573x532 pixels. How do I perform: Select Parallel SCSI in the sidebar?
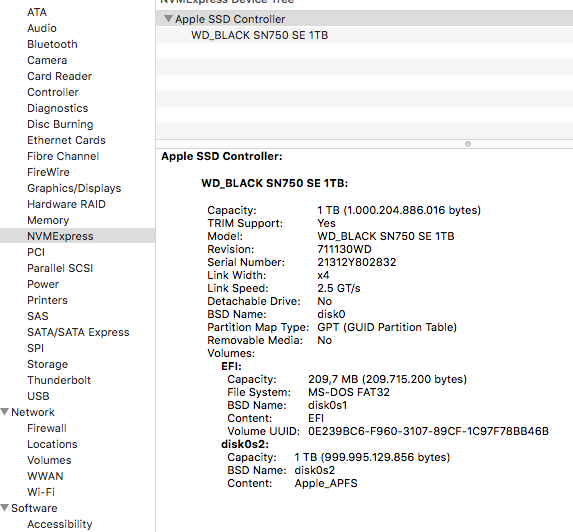pos(60,268)
